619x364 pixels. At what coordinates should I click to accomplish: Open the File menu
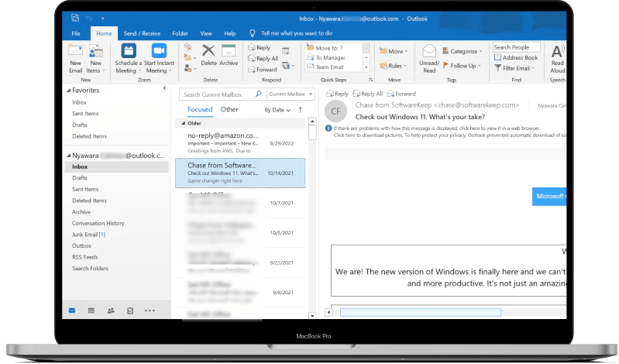[76, 33]
